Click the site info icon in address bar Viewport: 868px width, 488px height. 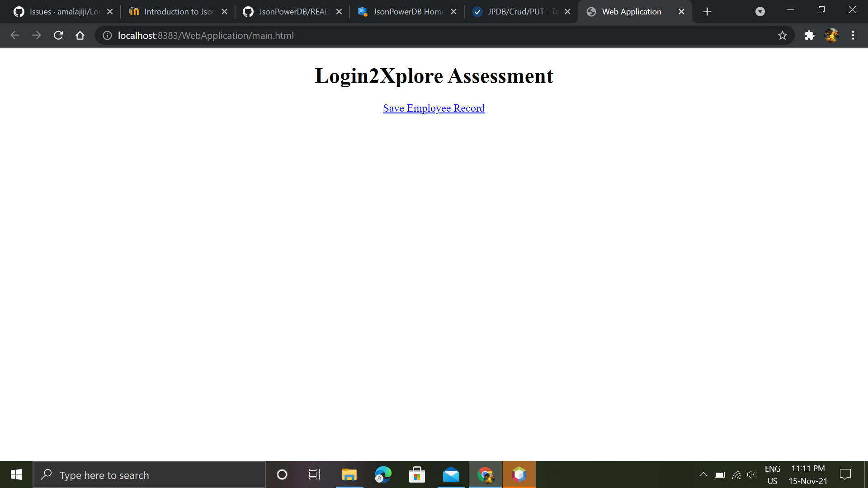pyautogui.click(x=107, y=35)
